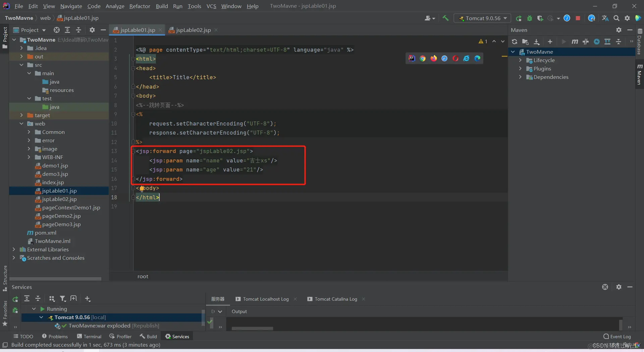This screenshot has width=644, height=352.
Task: Open the Navigate menu
Action: tap(71, 6)
